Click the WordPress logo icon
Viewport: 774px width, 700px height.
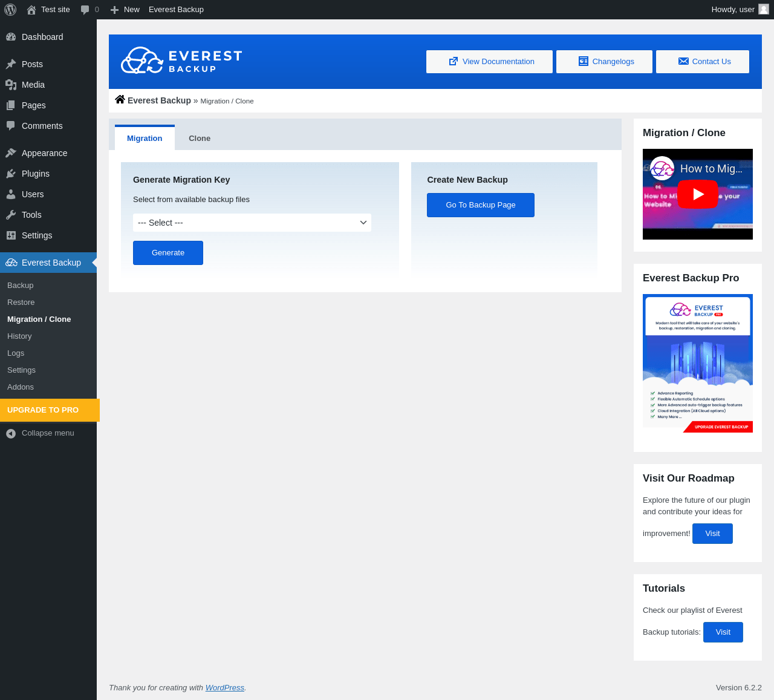10,10
